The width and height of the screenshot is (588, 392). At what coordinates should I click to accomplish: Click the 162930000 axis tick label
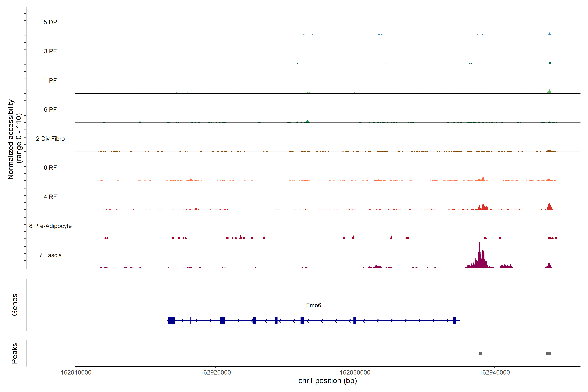click(355, 372)
